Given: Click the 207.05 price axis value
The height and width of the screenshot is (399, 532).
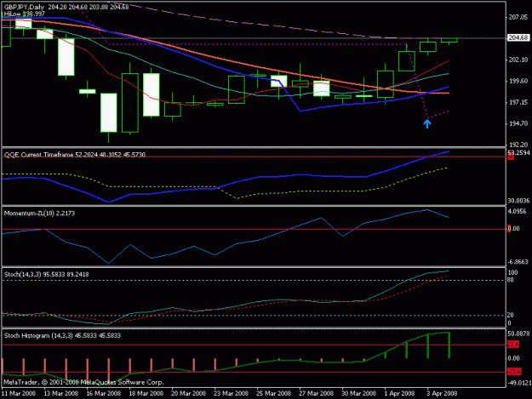Looking at the screenshot, I should point(518,17).
